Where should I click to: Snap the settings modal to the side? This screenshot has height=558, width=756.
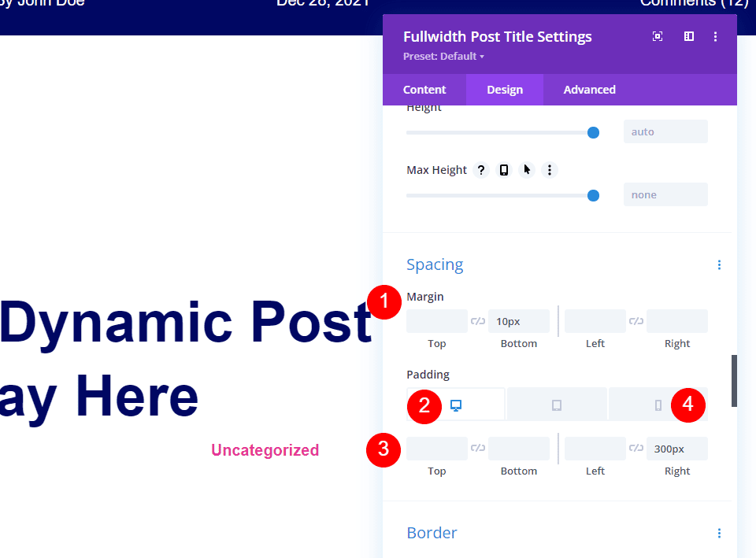point(688,36)
